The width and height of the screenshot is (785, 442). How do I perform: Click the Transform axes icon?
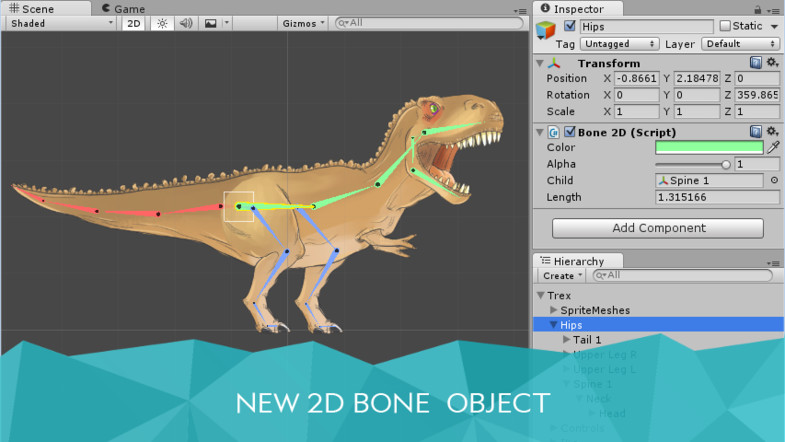[554, 64]
